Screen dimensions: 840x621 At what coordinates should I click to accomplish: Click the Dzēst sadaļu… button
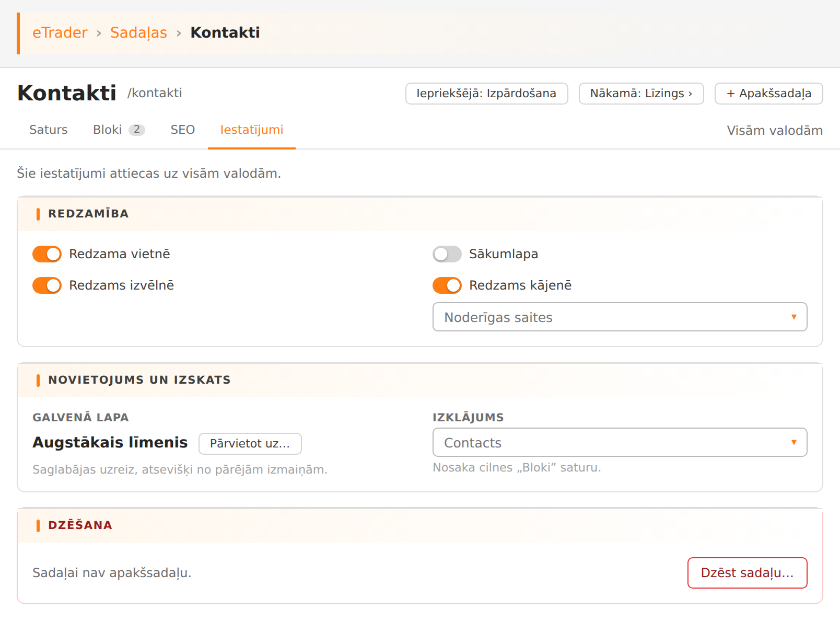click(748, 573)
